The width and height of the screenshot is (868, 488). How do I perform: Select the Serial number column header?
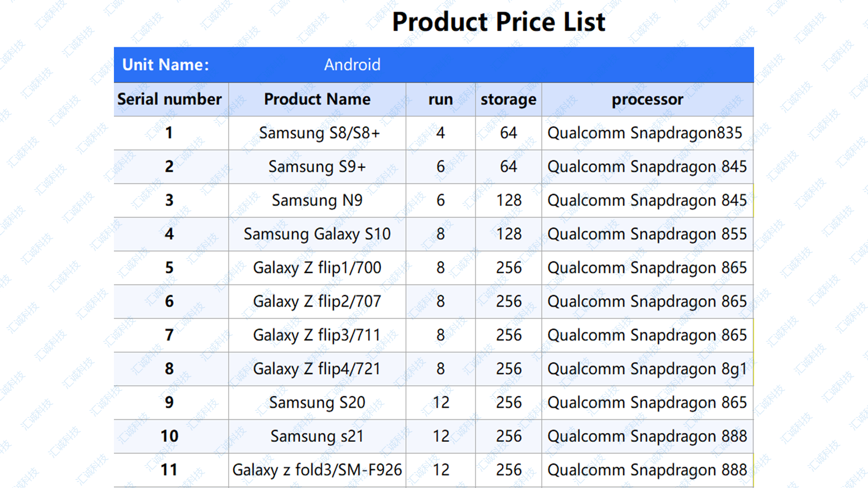tap(171, 99)
